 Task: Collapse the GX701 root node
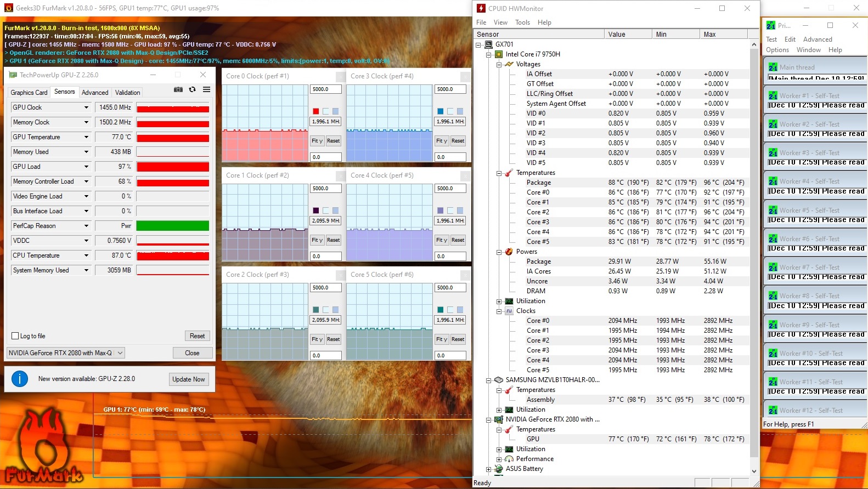[x=478, y=44]
